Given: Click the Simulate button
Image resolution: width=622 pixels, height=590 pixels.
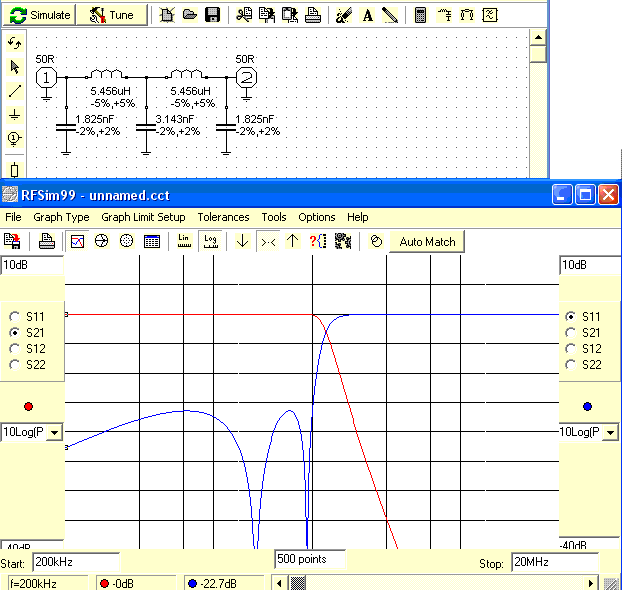Looking at the screenshot, I should pyautogui.click(x=40, y=15).
